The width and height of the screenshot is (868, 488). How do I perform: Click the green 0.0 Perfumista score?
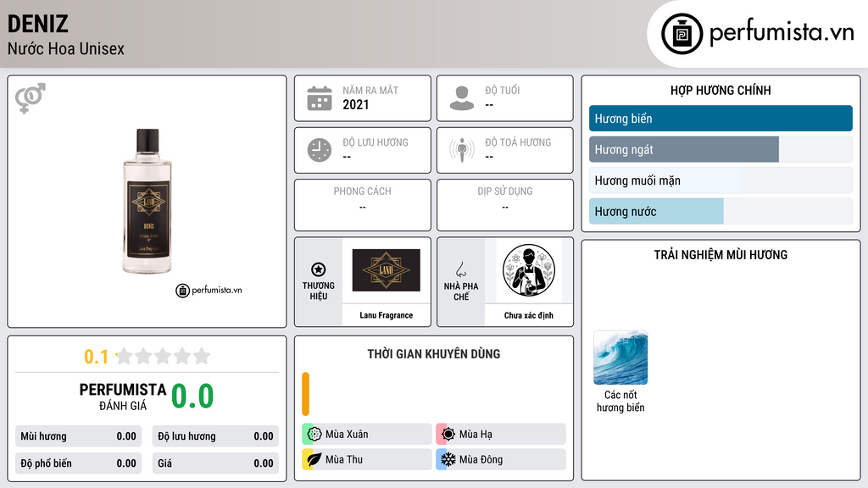[x=192, y=396]
